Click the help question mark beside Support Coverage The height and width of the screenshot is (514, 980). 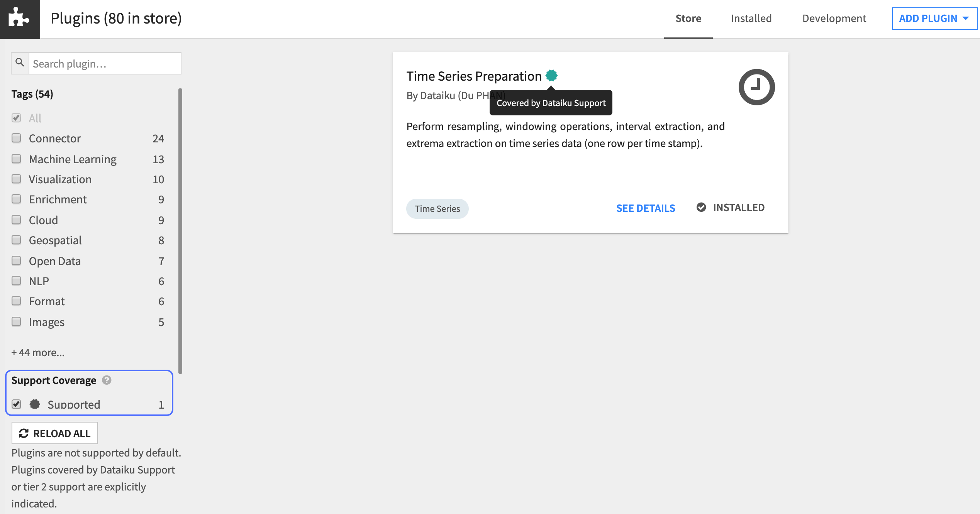pyautogui.click(x=107, y=380)
